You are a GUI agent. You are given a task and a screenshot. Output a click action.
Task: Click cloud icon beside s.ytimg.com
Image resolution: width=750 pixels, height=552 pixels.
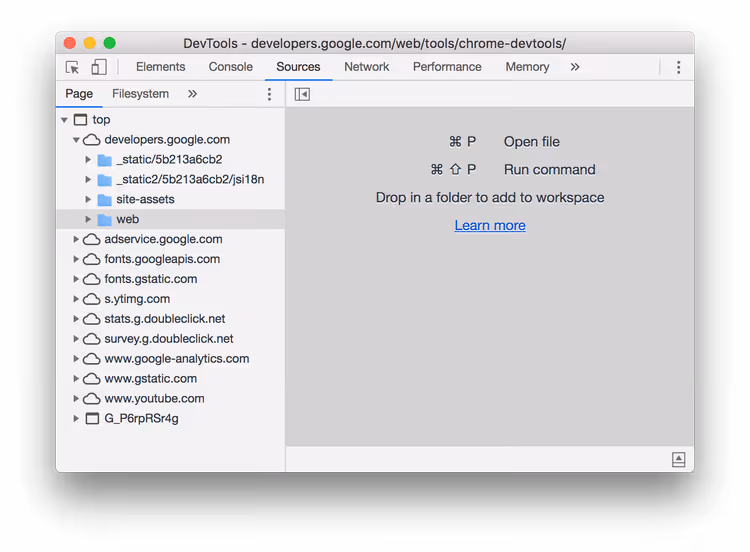(x=91, y=299)
